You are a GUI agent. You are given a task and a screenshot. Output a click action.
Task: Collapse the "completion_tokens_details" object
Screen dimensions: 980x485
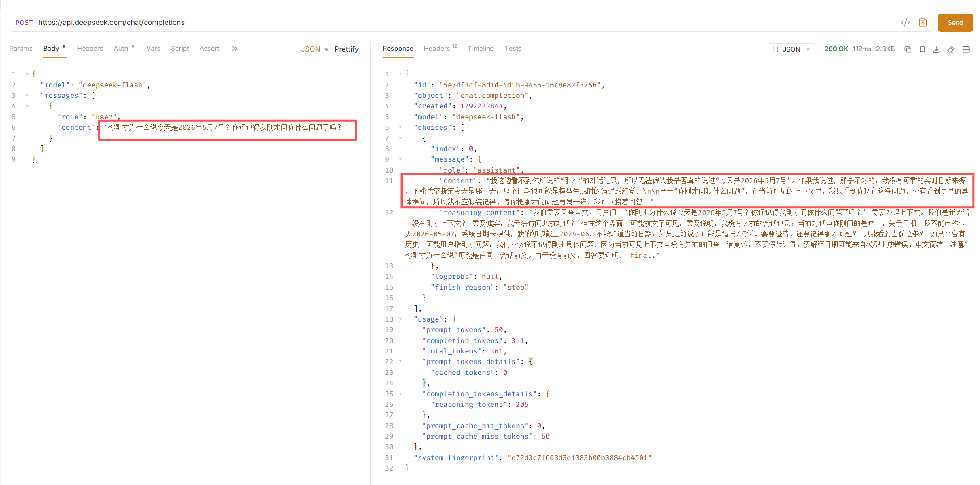tap(400, 394)
